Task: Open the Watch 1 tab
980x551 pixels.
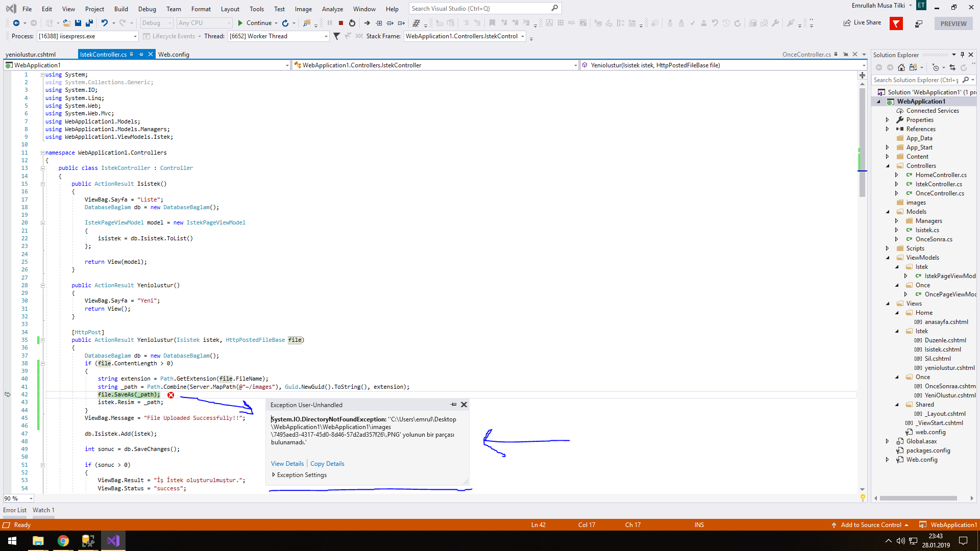Action: [x=43, y=510]
